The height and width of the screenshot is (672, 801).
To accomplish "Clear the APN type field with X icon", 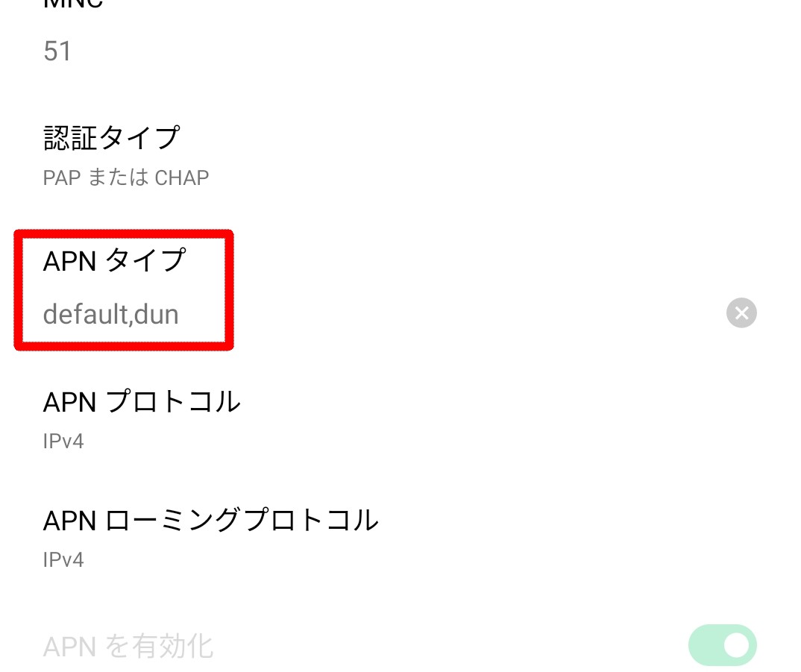I will tap(741, 313).
